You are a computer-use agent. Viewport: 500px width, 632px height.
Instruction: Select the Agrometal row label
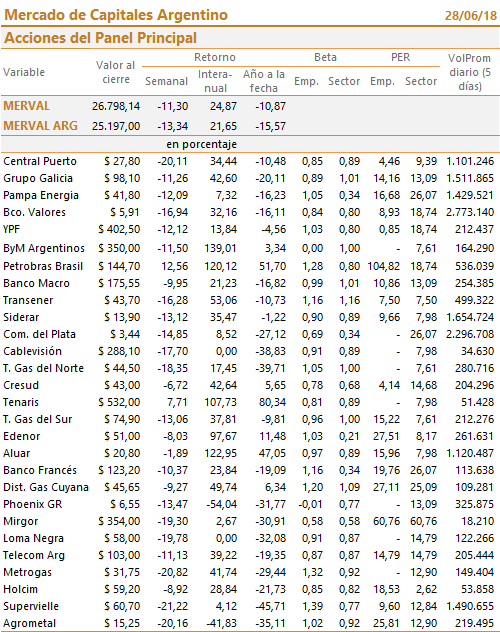point(29,624)
